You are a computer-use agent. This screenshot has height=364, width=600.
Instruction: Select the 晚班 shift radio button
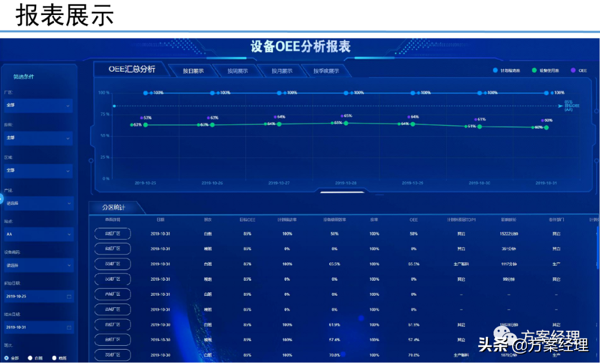(54, 358)
